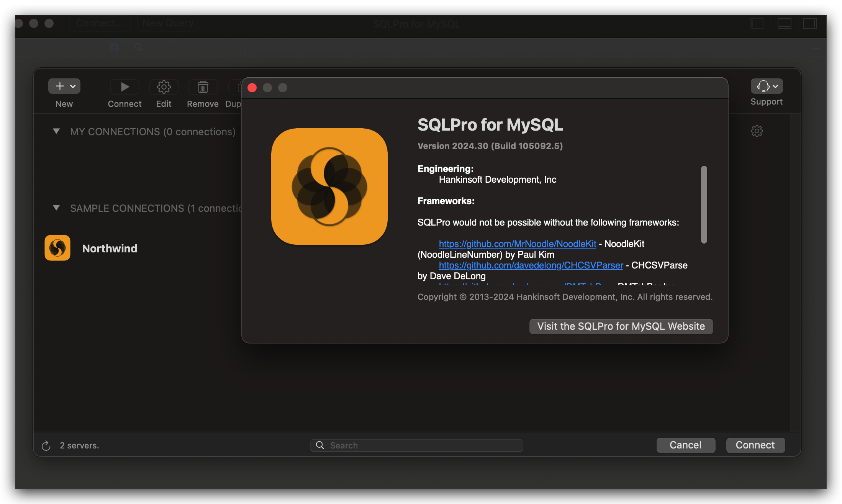Open the New connection plus dropdown
This screenshot has width=842, height=504.
tap(64, 86)
